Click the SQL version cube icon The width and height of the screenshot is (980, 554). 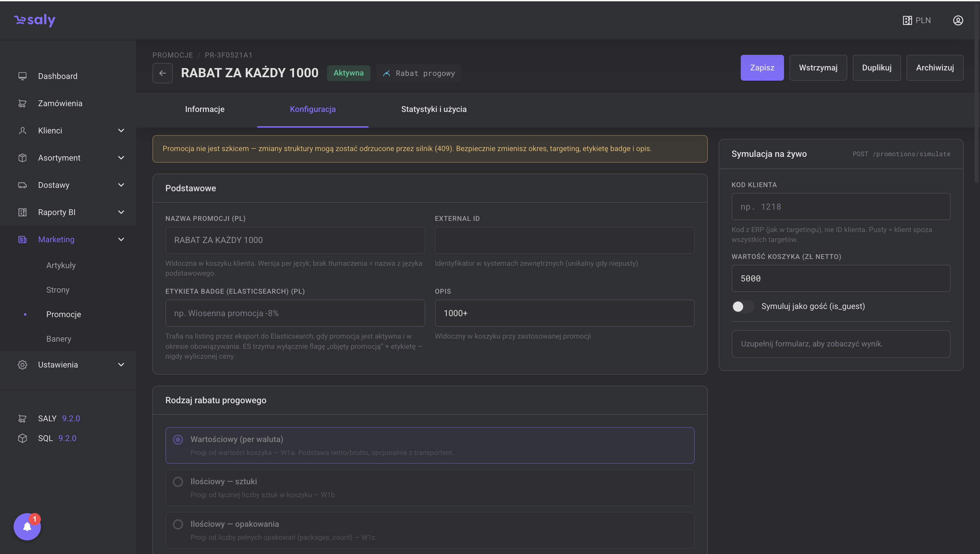click(22, 438)
